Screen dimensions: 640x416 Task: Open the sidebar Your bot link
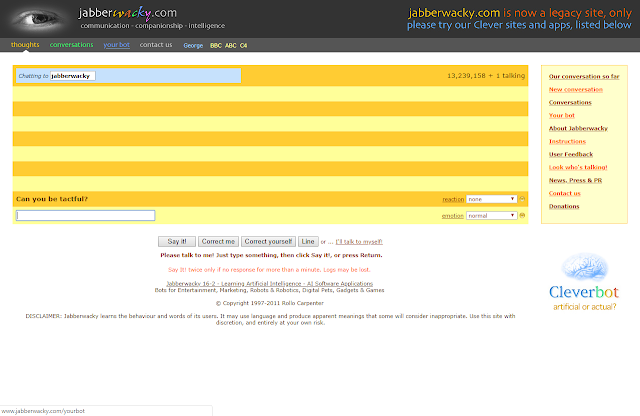(562, 115)
